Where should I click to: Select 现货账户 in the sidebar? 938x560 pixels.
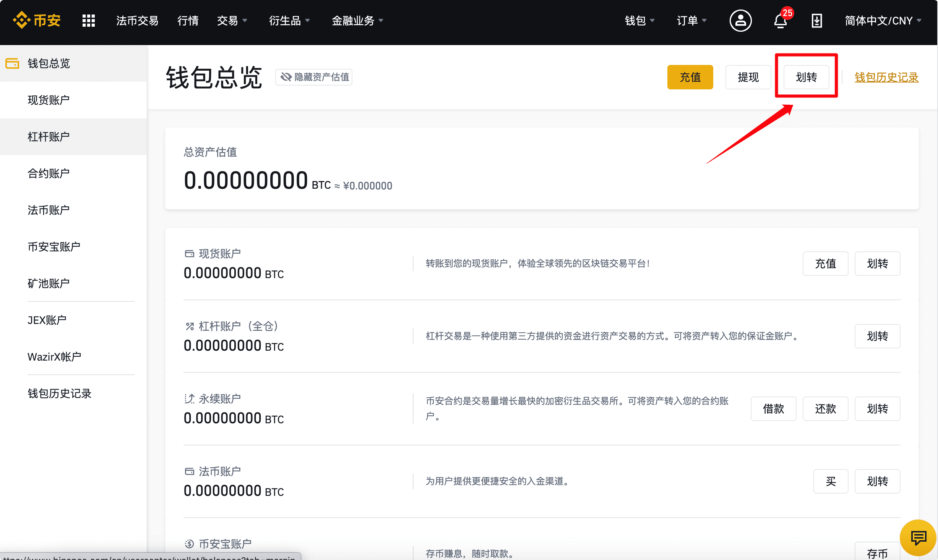click(73, 100)
